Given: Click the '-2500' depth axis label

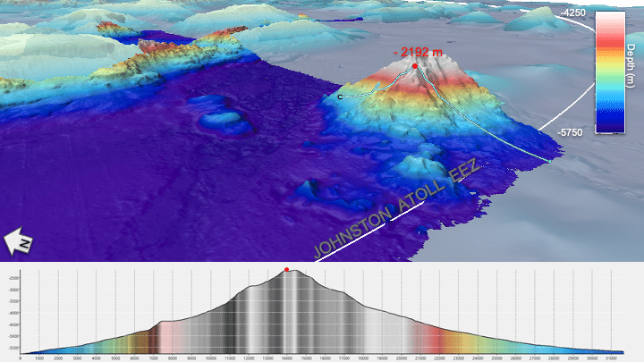Looking at the screenshot, I should pyautogui.click(x=13, y=278).
